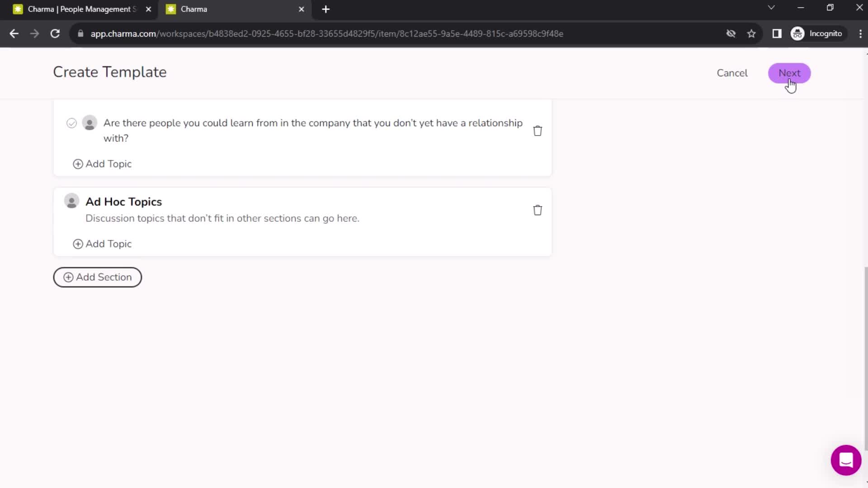The width and height of the screenshot is (868, 488).
Task: Click the 'Discussion topics that don't fit' description
Action: pos(222,218)
